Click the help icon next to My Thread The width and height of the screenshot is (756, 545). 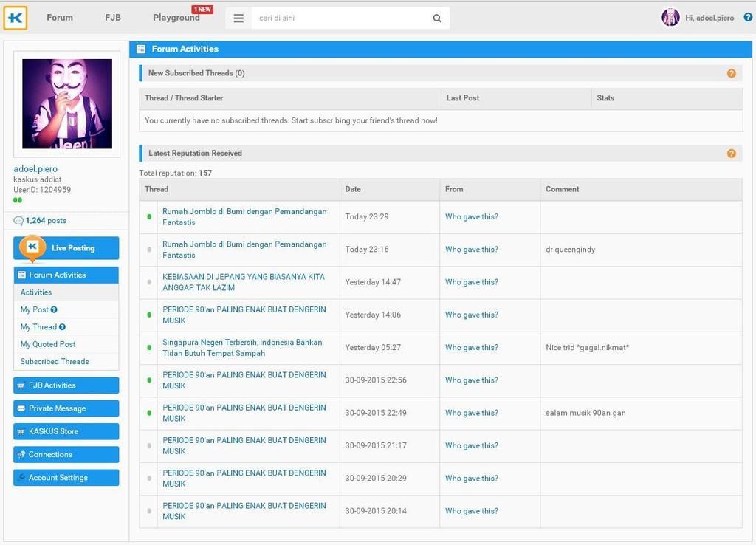click(x=62, y=327)
